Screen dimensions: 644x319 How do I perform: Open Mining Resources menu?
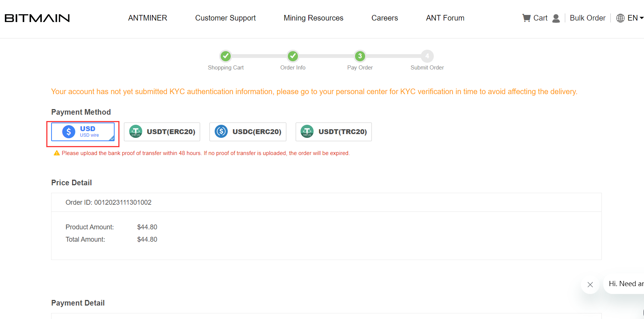314,18
